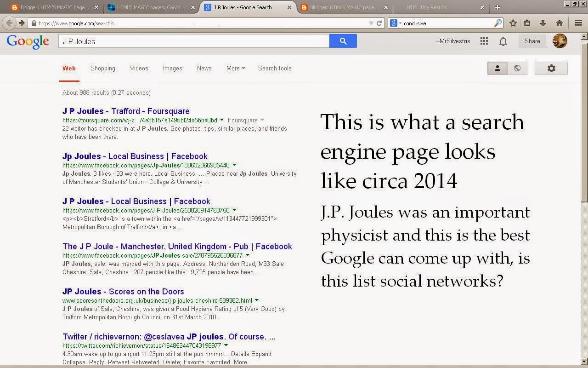Reload the page with the refresh icon
The height and width of the screenshot is (368, 588).
click(x=379, y=23)
